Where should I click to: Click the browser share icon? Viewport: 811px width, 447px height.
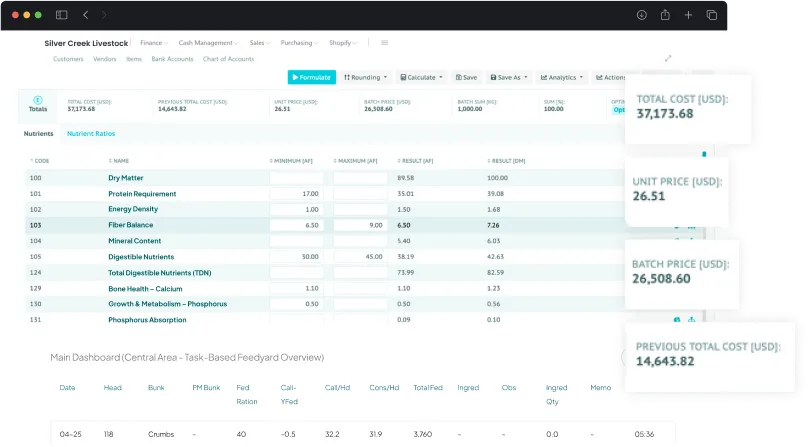click(x=664, y=15)
